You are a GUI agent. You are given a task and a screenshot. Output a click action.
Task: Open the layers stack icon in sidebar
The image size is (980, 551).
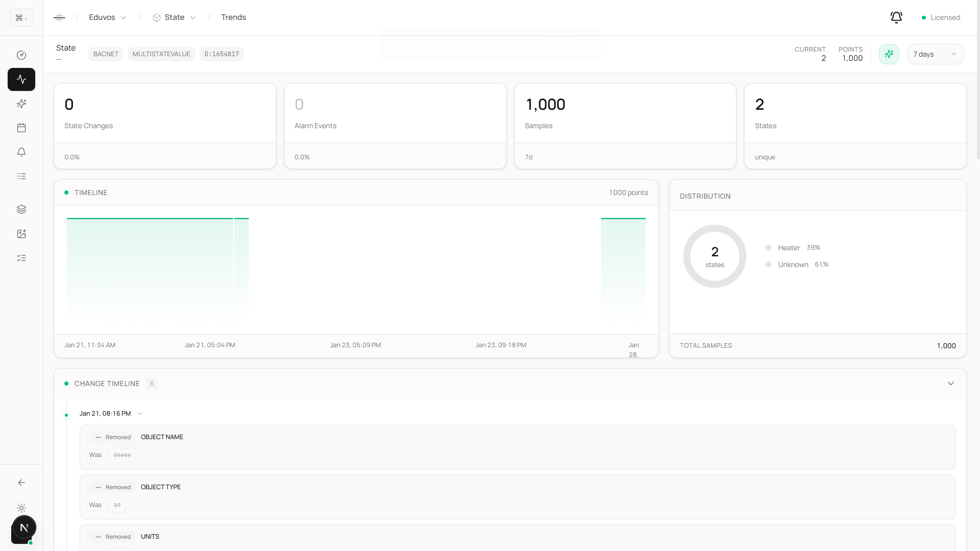(21, 209)
